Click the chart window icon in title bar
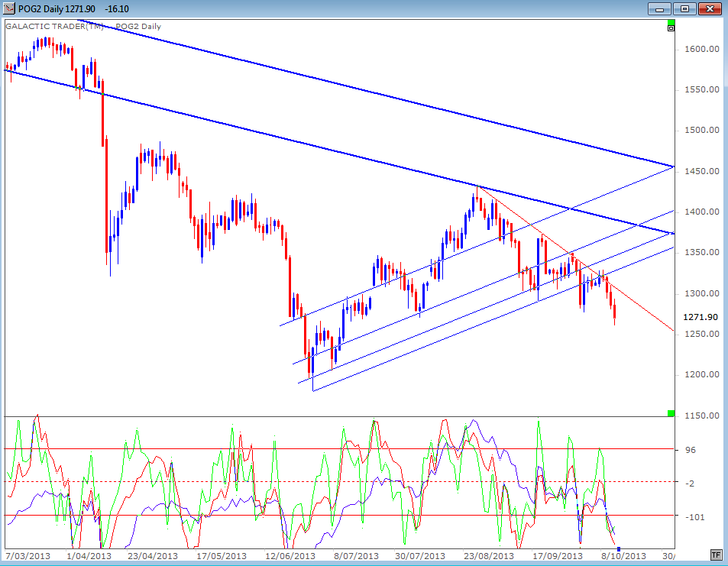This screenshot has height=566, width=728. [9, 8]
